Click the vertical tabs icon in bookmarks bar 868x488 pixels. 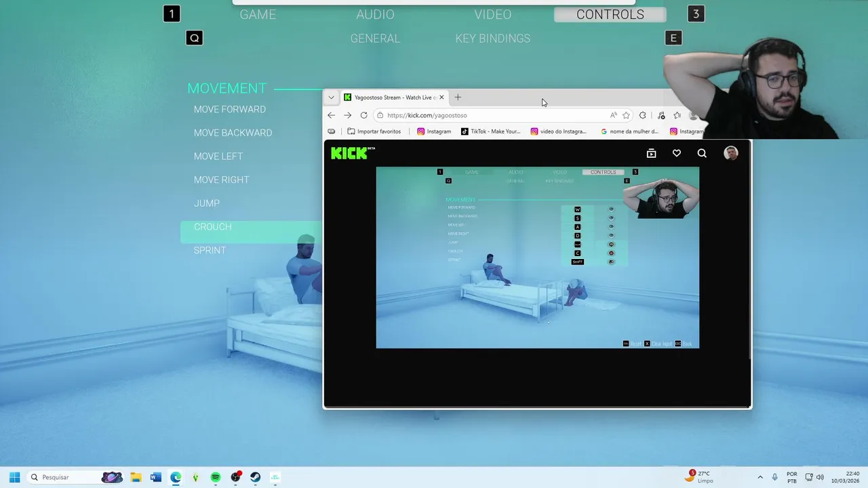(331, 131)
